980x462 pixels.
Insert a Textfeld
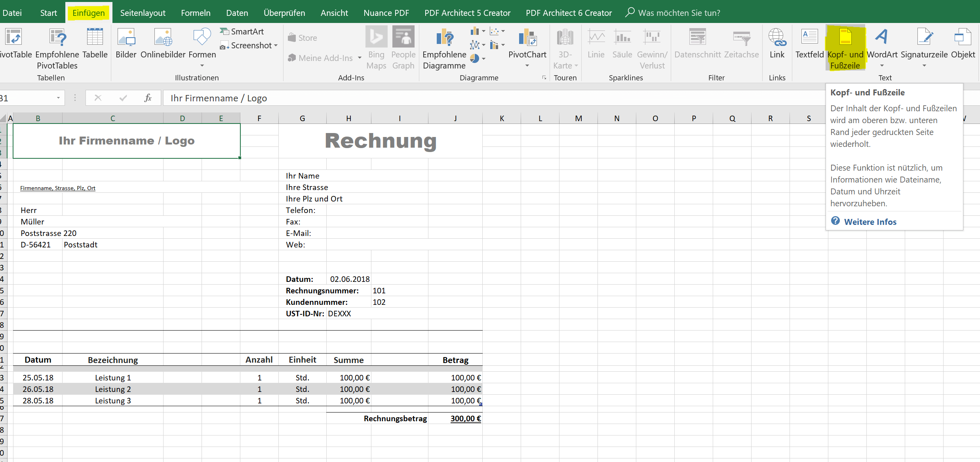(809, 44)
